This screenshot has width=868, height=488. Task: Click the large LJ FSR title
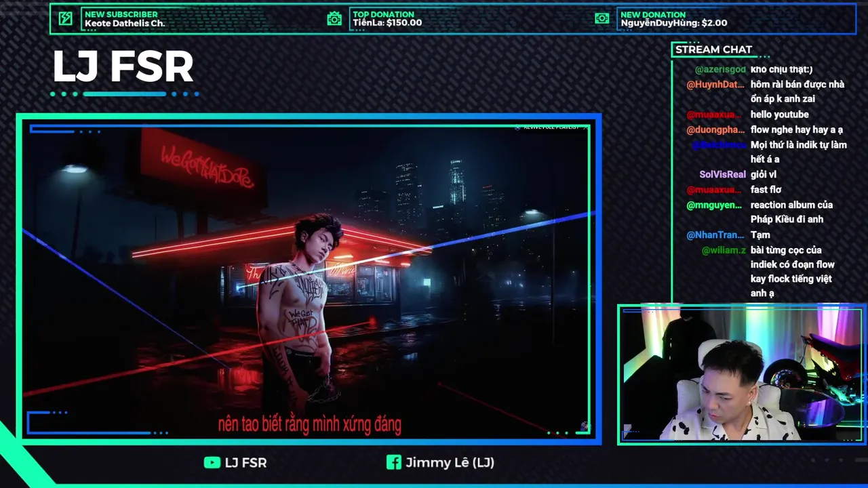coord(123,67)
